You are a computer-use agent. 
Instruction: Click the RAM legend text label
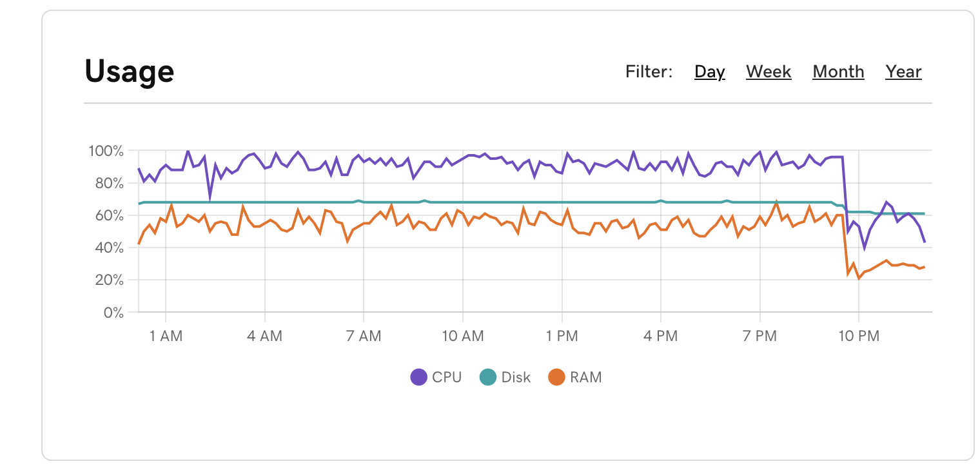click(587, 377)
